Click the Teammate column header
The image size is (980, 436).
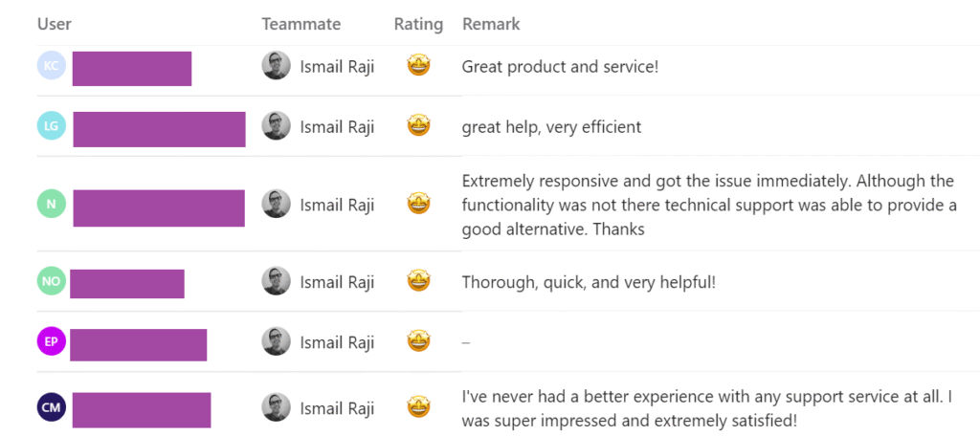tap(301, 24)
